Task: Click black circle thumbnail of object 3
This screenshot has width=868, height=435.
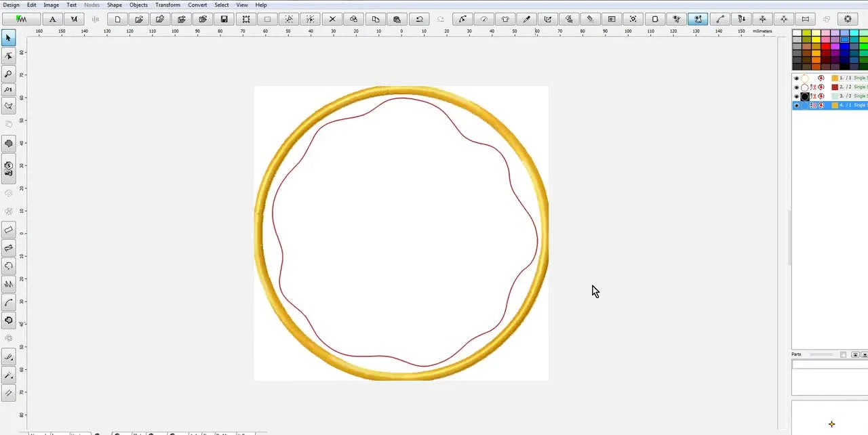Action: click(805, 96)
